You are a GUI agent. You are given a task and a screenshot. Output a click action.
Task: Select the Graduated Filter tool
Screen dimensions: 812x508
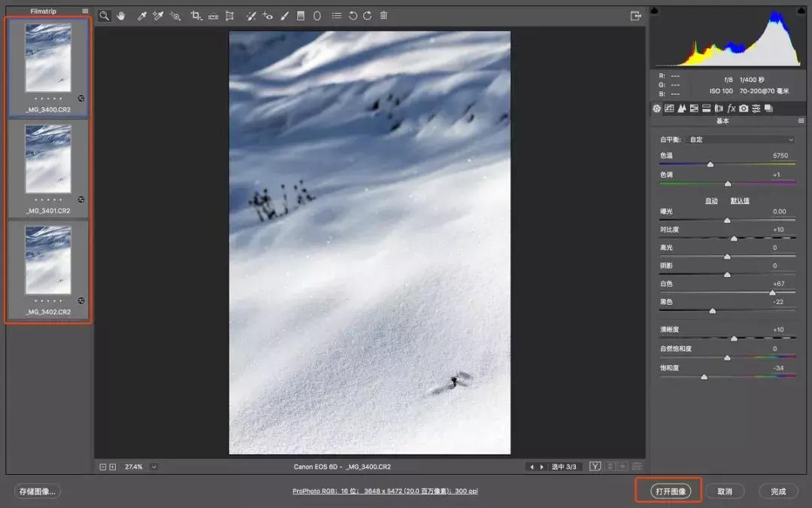pos(301,16)
